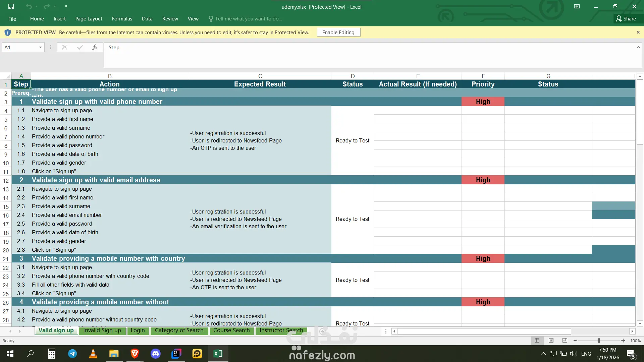The width and height of the screenshot is (644, 362).
Task: Click the zoom slider handle
Action: 599,341
